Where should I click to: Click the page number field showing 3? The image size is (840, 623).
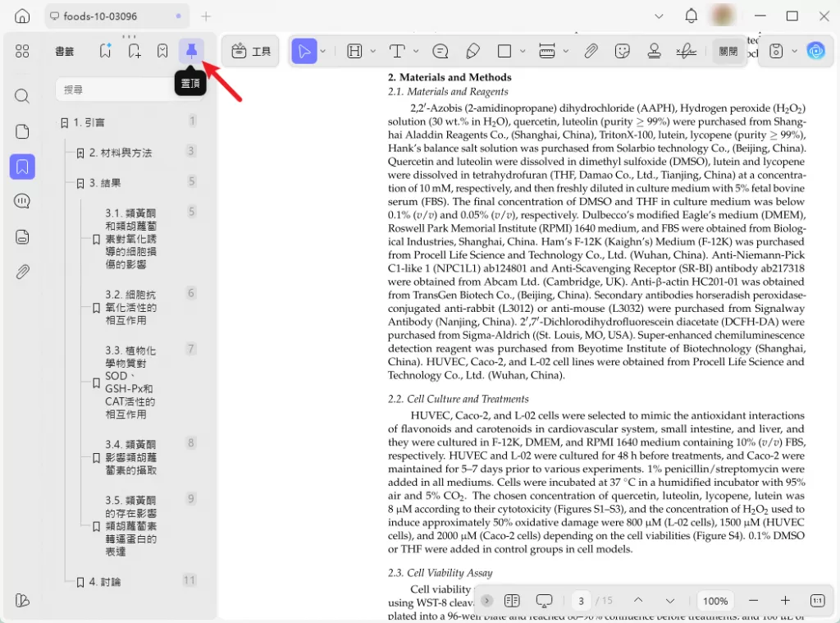[581, 601]
